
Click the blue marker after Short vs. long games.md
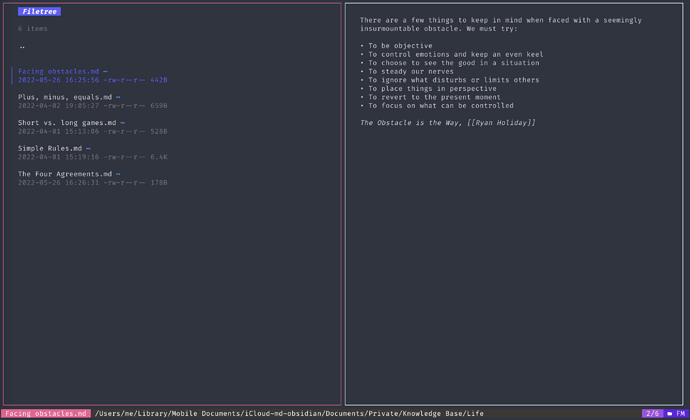(122, 123)
